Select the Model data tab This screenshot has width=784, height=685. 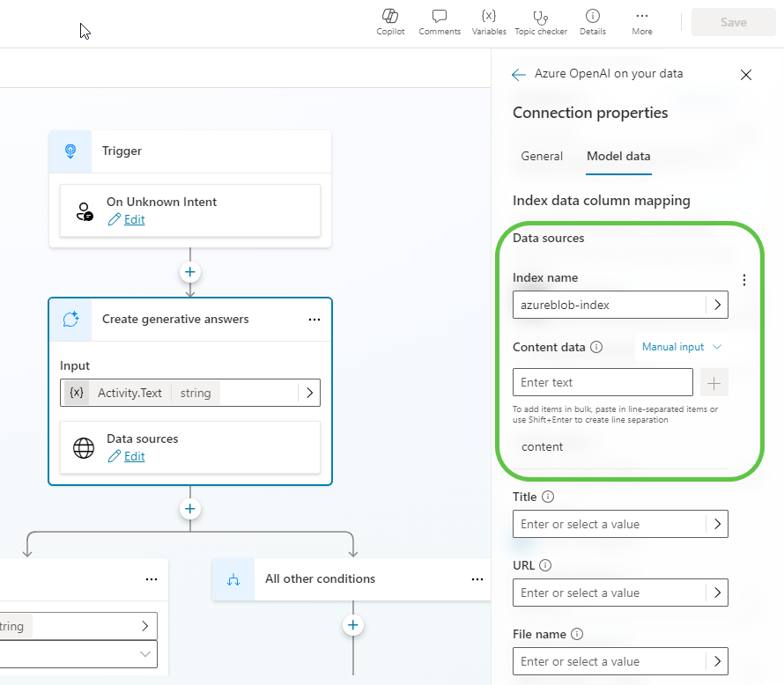tap(618, 156)
